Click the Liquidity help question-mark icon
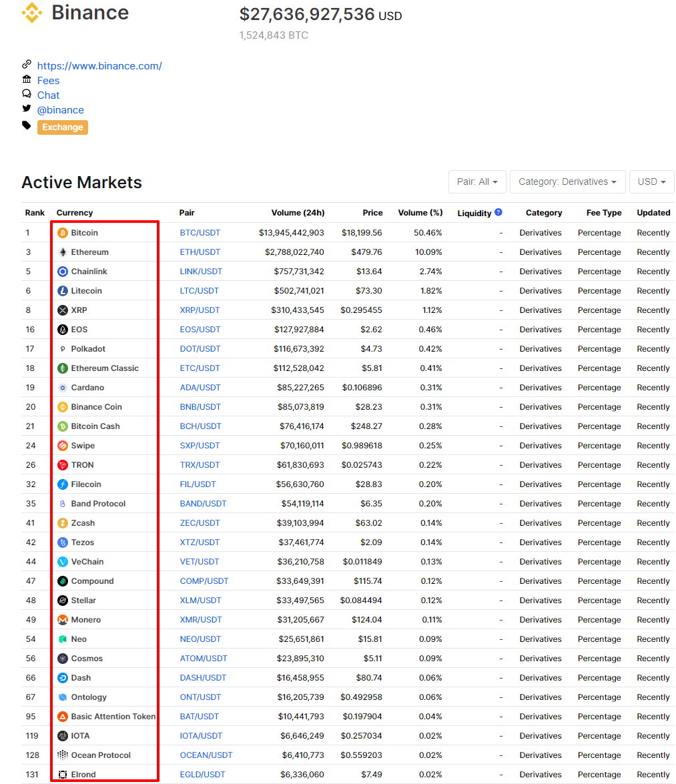 coord(498,212)
